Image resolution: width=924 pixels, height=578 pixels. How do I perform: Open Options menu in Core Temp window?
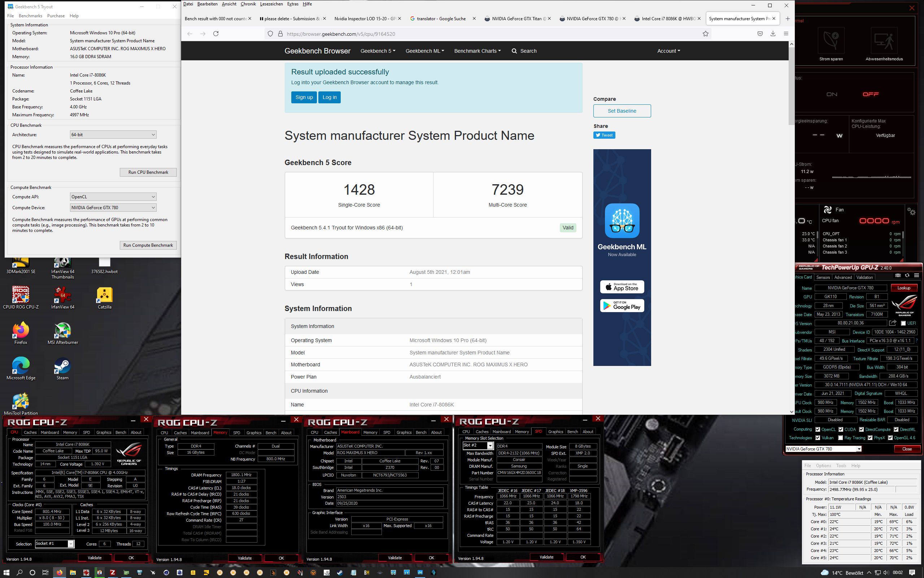823,466
